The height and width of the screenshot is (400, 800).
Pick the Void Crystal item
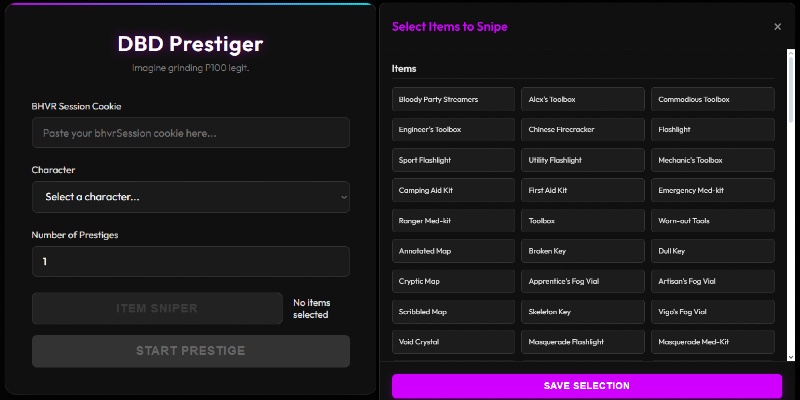pos(455,342)
